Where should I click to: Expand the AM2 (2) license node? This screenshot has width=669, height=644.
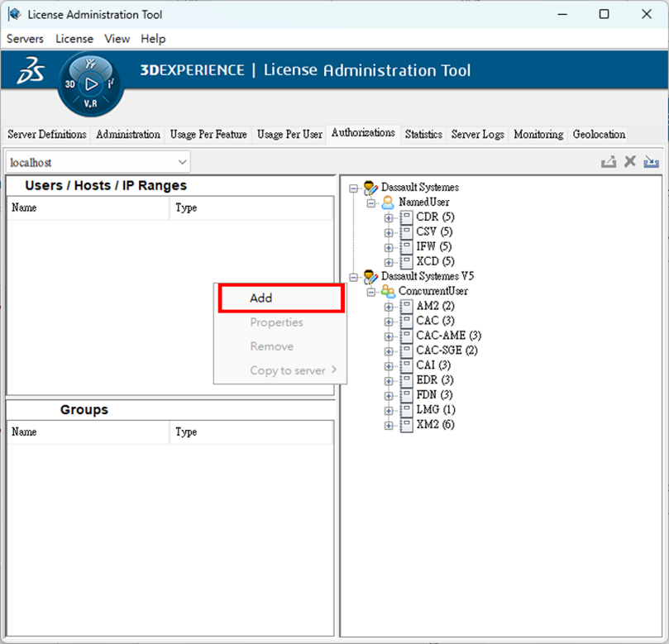click(x=389, y=307)
